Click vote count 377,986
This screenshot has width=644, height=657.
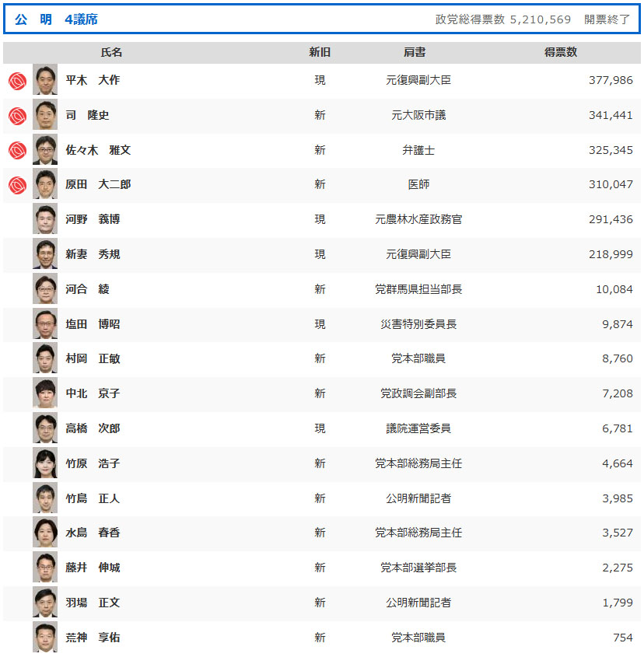[x=611, y=80]
